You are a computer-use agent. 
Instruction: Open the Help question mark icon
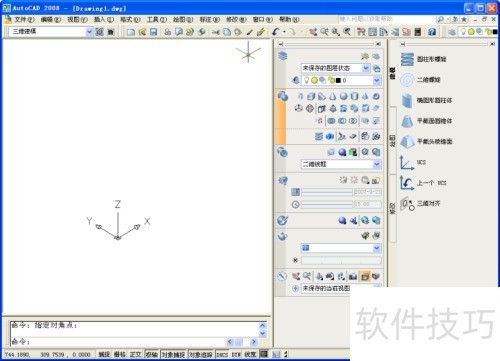pos(432,32)
